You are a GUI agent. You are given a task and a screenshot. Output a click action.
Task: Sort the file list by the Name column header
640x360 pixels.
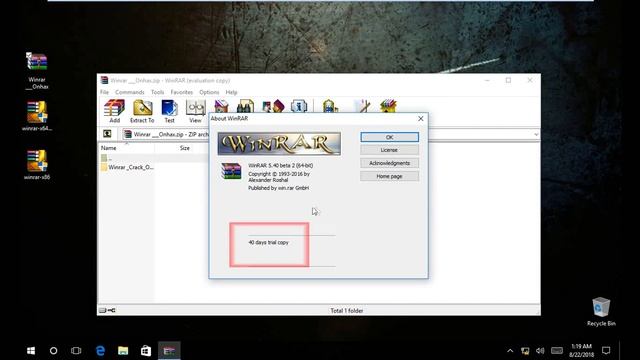[x=126, y=148]
